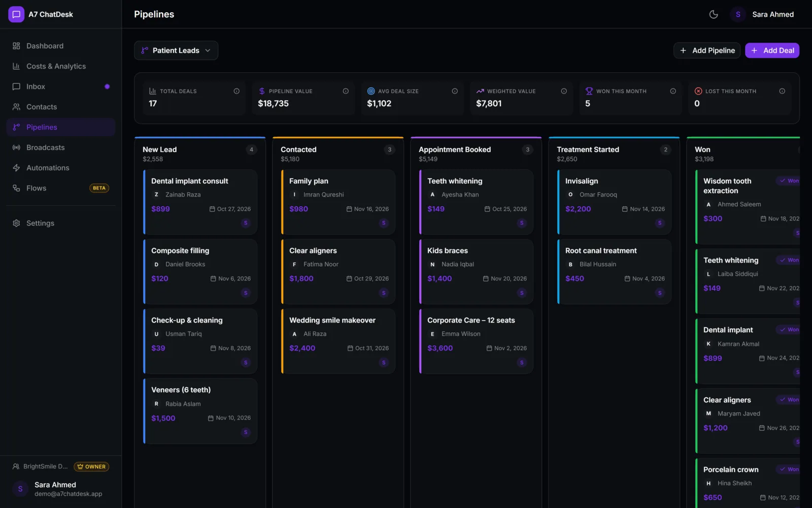Open Broadcasts from the sidebar
812x508 pixels.
pos(61,147)
